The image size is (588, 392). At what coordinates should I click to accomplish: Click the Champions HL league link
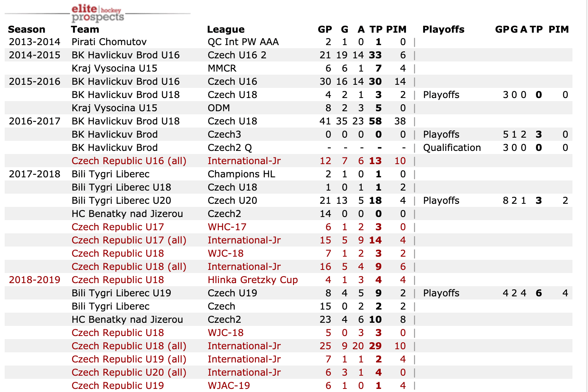[x=241, y=174]
